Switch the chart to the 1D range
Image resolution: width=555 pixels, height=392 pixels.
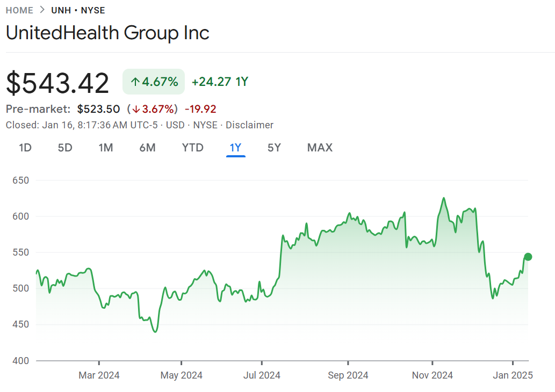point(25,148)
